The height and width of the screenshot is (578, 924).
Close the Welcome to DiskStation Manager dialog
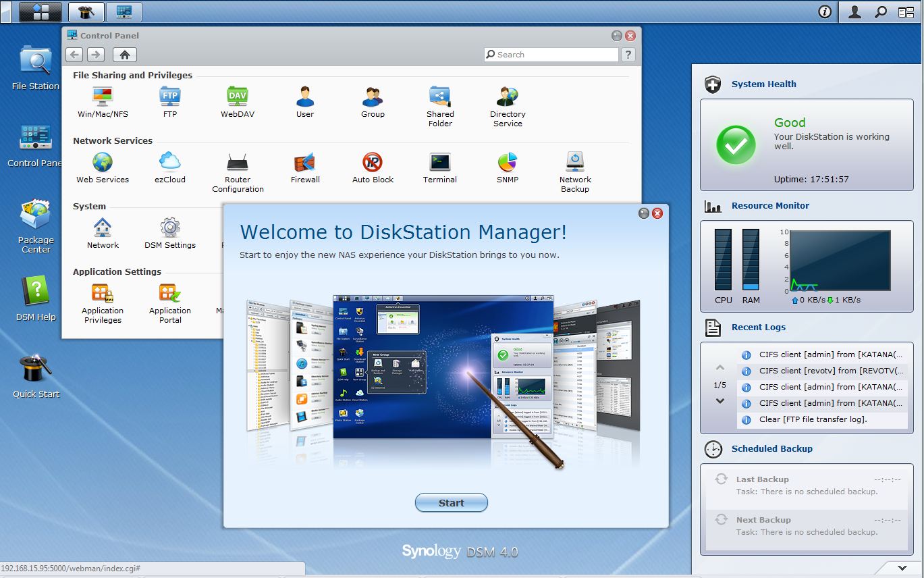657,213
